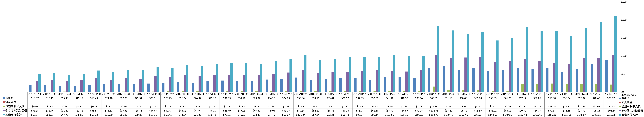Viewport: 644px width, 117px height.
Task: Click the $101.64 other current liabilities cell
Action: [x=611, y=111]
